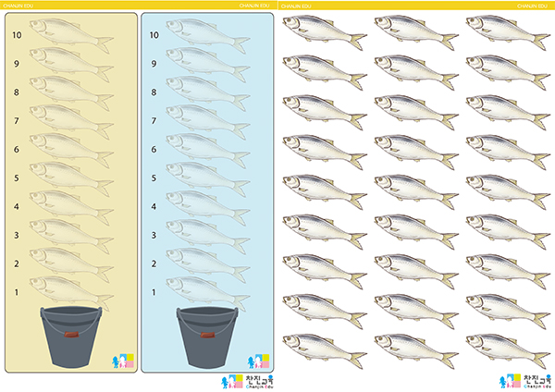This screenshot has height=392, width=555.
Task: Select number 5 in the blue panel
Action: (x=154, y=178)
